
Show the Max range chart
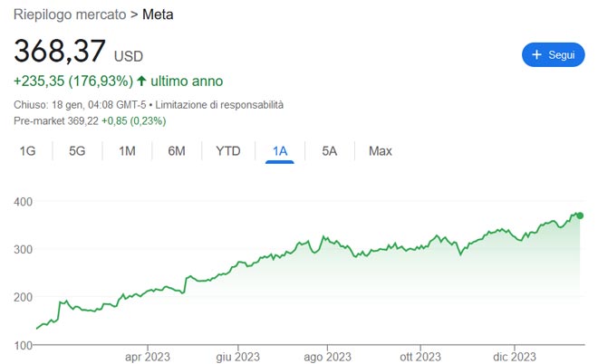tap(380, 151)
